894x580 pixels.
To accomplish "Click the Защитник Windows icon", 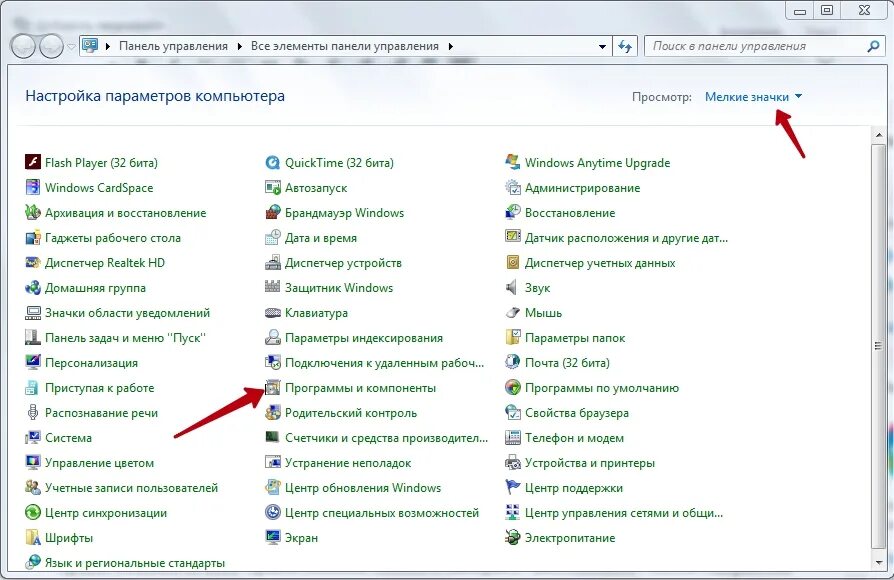I will [273, 287].
